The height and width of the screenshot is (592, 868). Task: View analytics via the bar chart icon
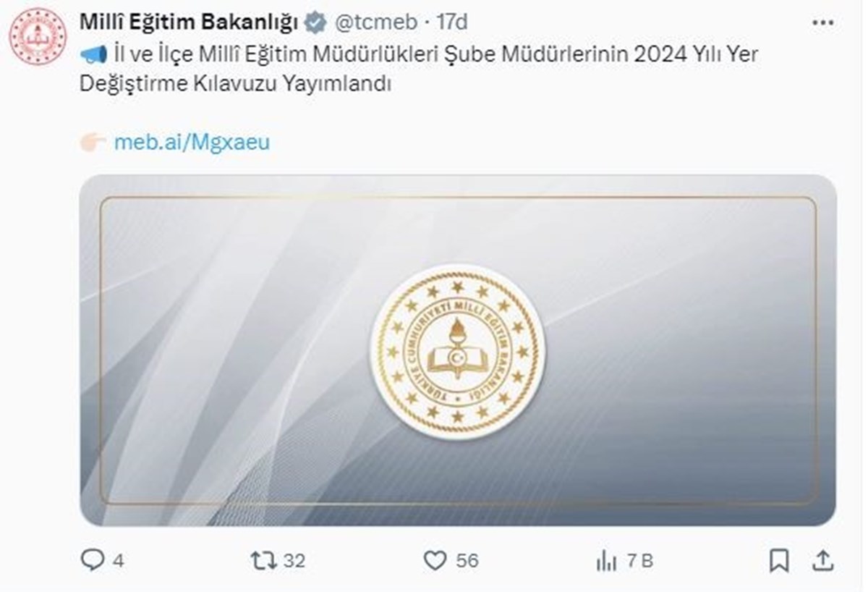[606, 560]
